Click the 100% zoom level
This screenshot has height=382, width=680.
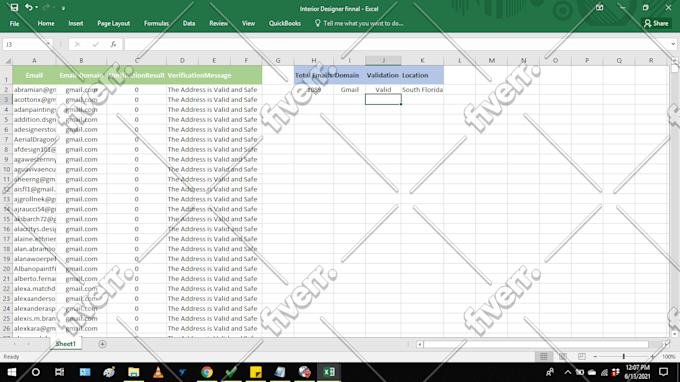(668, 356)
